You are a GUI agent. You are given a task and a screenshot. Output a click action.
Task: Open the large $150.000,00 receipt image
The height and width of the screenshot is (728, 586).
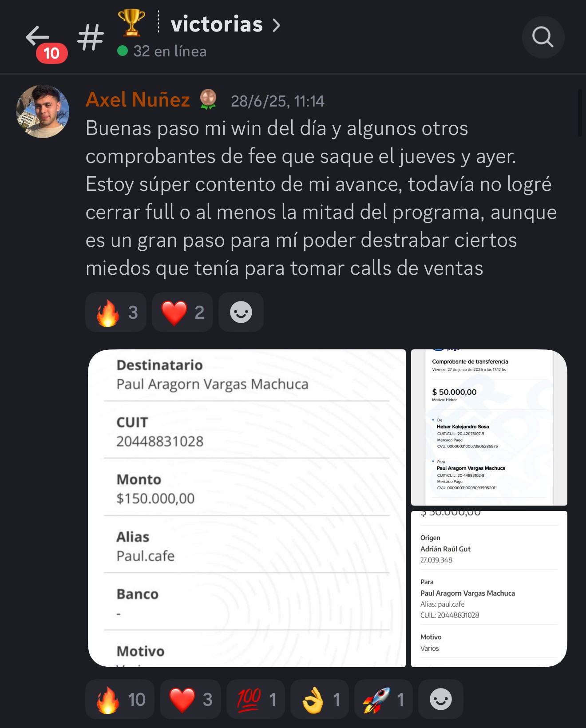pos(247,508)
